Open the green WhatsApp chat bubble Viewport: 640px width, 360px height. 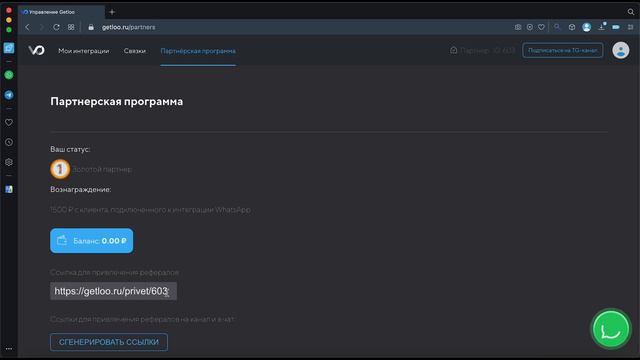tap(611, 329)
